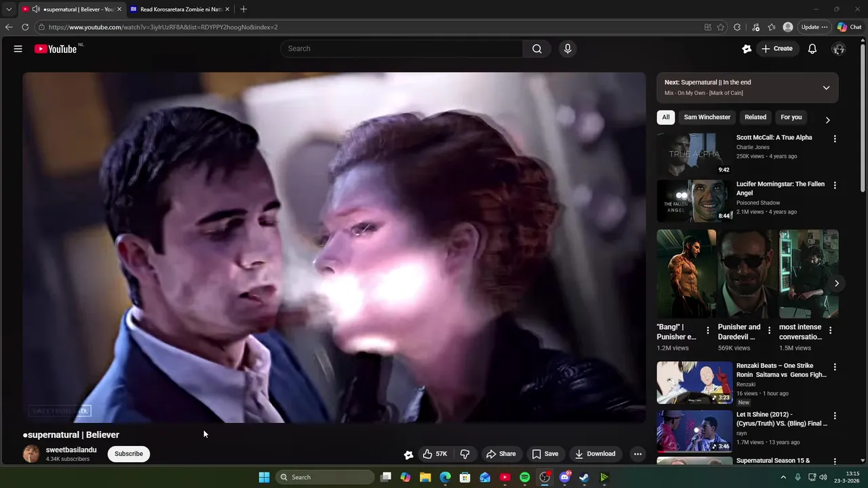Open browser extensions puzzle icon

point(737,27)
